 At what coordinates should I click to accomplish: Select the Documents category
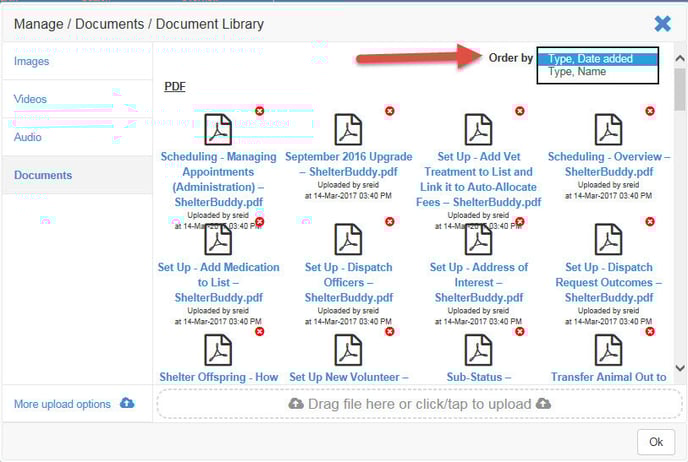[43, 175]
